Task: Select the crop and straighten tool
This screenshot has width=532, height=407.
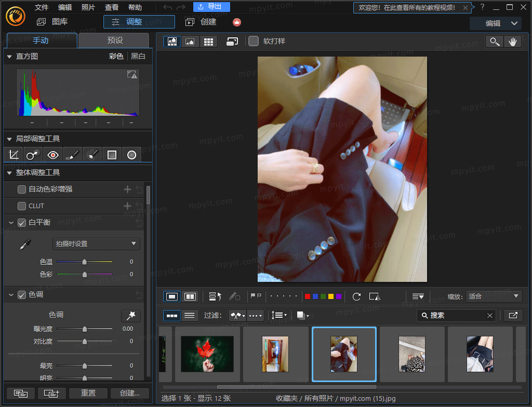Action: pyautogui.click(x=14, y=155)
